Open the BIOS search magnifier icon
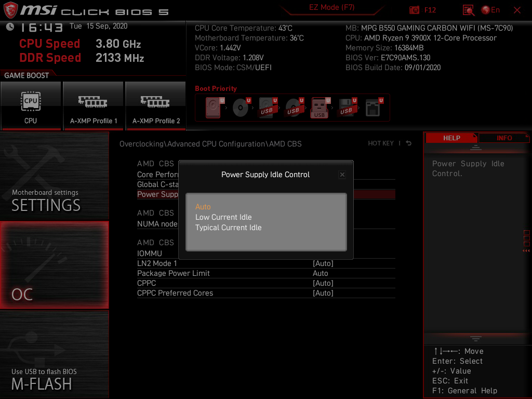Screen dimensions: 532x399 (469, 10)
